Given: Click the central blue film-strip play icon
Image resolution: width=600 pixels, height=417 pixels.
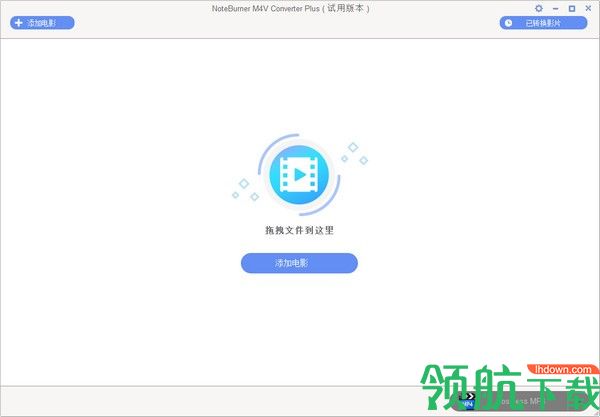Looking at the screenshot, I should click(299, 175).
